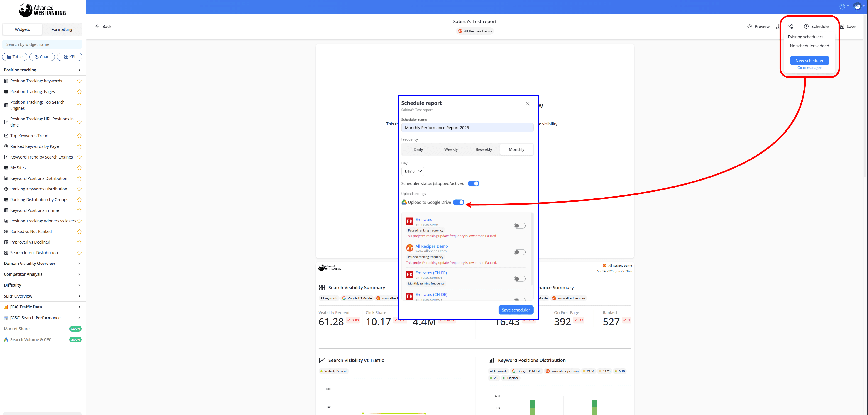The width and height of the screenshot is (868, 415).
Task: Open the user avatar menu
Action: coord(857,6)
